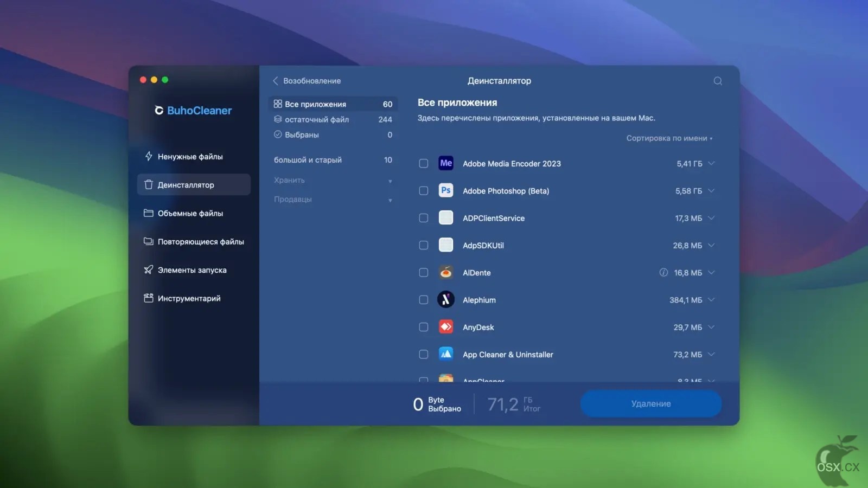
Task: Open the Сортировка по имени sort dropdown
Action: tap(669, 138)
